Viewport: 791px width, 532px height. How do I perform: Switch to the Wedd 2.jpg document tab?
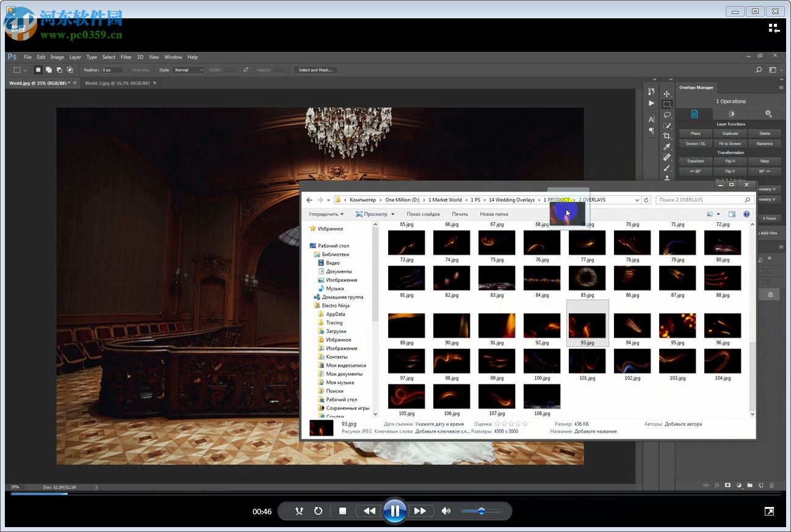tap(116, 83)
